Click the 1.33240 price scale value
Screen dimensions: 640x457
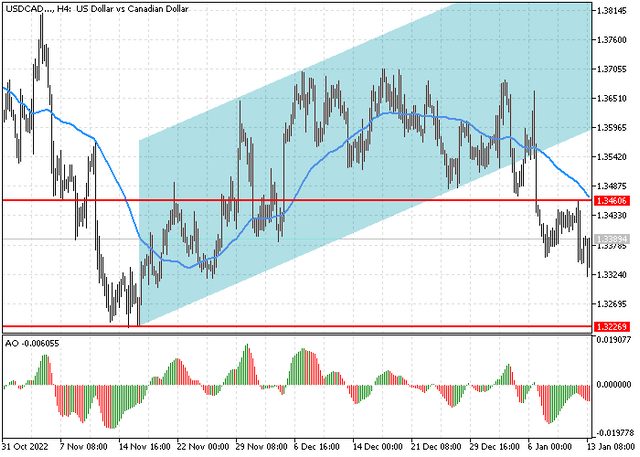pyautogui.click(x=611, y=275)
